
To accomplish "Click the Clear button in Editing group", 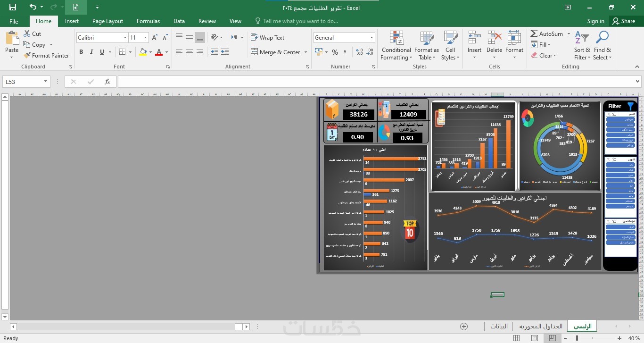I will tap(544, 56).
